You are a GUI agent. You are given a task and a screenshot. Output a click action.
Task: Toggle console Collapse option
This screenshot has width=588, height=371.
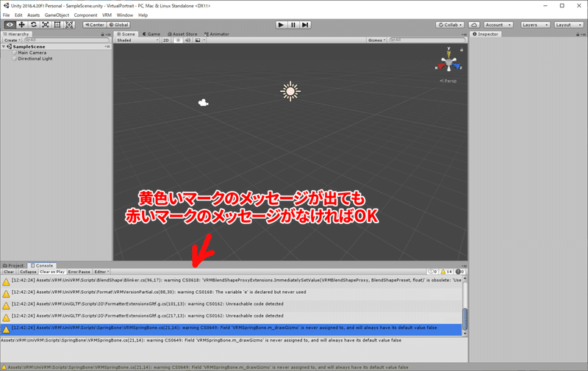pyautogui.click(x=28, y=272)
